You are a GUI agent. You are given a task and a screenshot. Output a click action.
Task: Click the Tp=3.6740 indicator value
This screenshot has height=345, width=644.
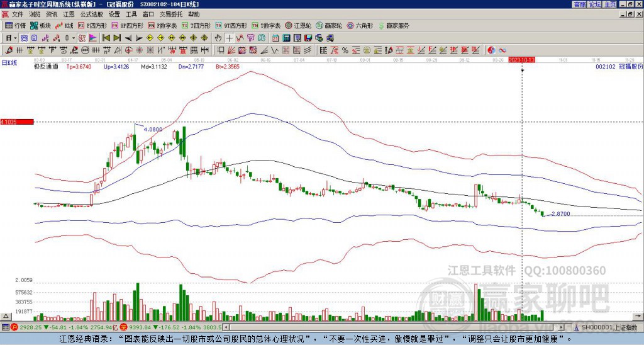coord(79,66)
